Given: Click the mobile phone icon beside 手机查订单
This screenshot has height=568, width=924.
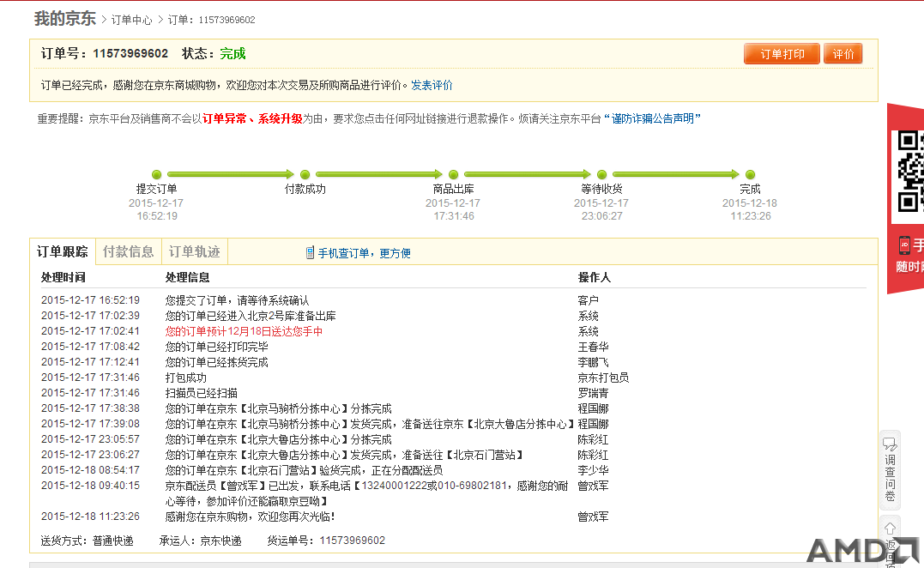Looking at the screenshot, I should point(310,253).
